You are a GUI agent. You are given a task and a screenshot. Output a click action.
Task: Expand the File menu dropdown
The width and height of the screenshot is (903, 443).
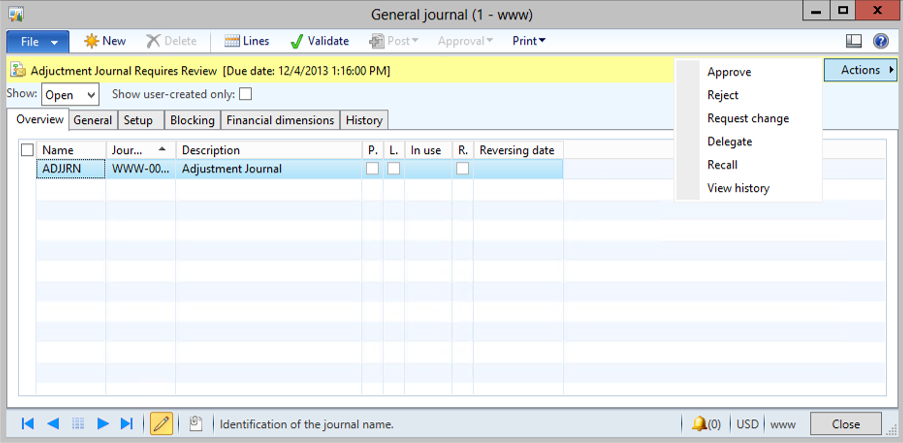click(x=38, y=41)
